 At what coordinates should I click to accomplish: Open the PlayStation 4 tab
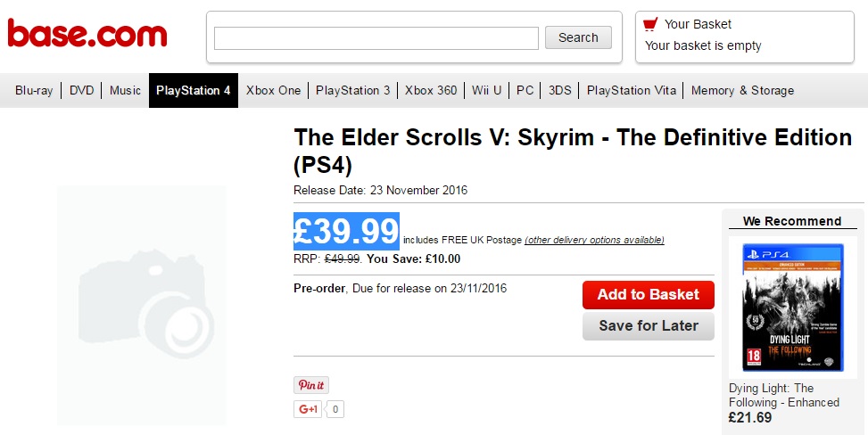pyautogui.click(x=194, y=90)
